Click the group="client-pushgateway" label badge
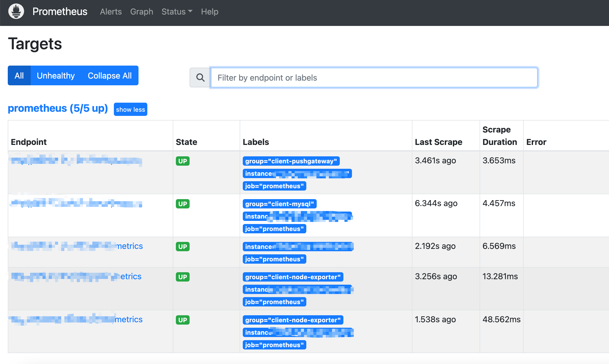This screenshot has height=364, width=609. tap(291, 161)
